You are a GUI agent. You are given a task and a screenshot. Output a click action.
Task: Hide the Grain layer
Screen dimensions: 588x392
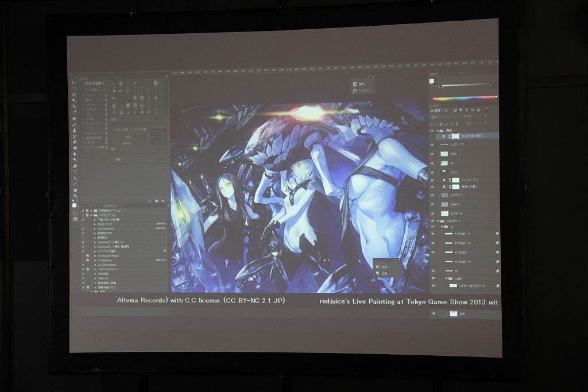(x=432, y=204)
